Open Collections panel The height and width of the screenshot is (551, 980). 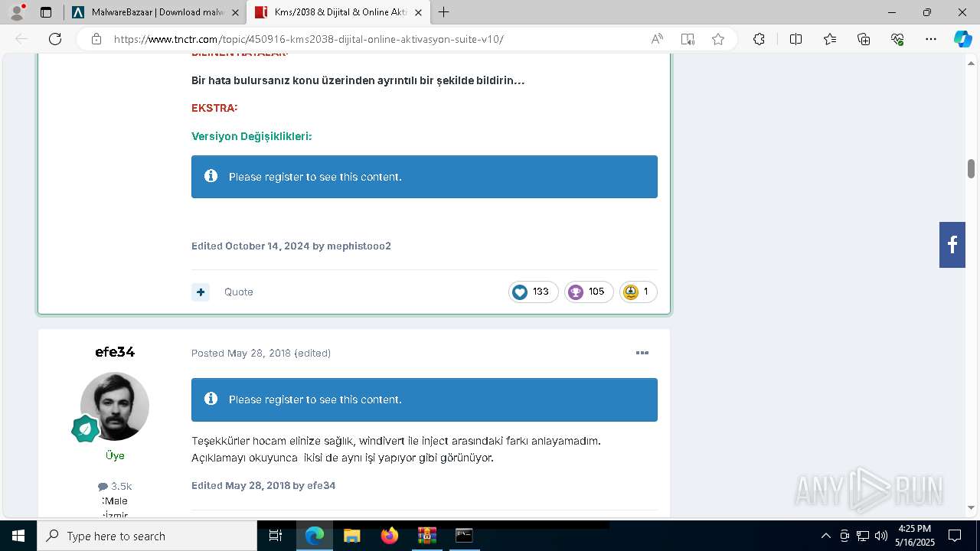pos(864,39)
